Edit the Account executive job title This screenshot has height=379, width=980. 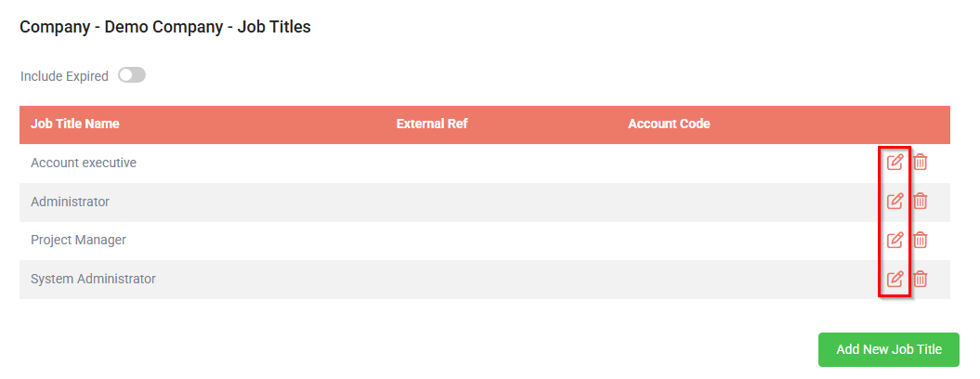[x=895, y=162]
